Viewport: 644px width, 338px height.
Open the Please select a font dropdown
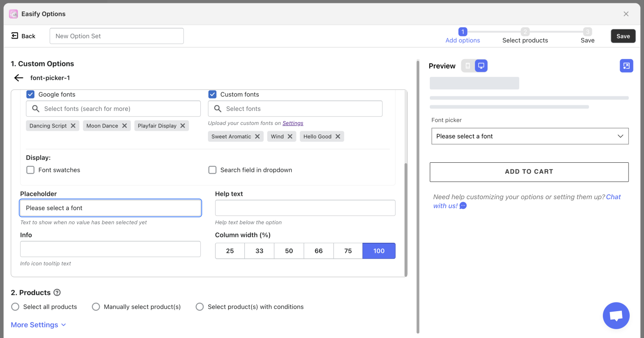(x=530, y=136)
